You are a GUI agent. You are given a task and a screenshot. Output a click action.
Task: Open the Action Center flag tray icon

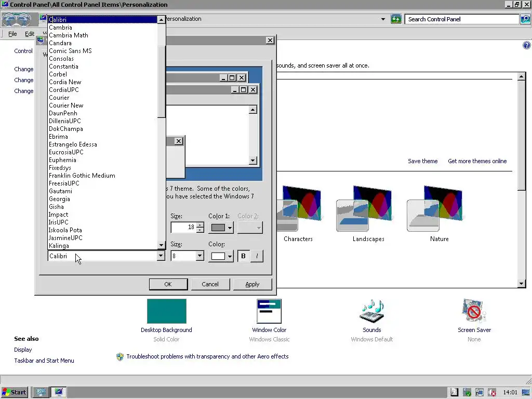tap(454, 392)
